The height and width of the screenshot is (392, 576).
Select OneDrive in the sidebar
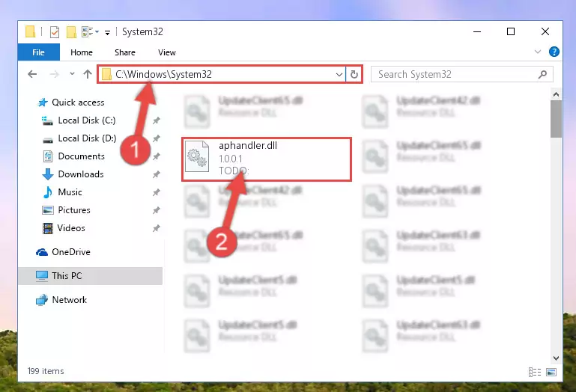(x=63, y=252)
